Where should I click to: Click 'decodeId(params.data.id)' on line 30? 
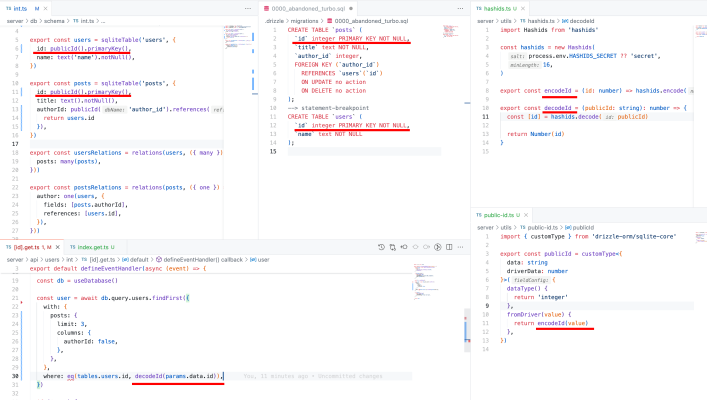click(177, 376)
